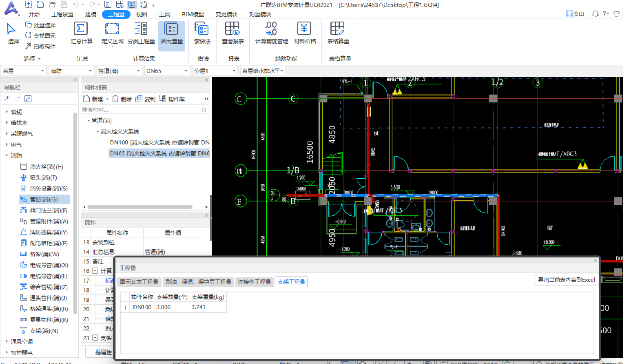
Task: Open the 变更模块 ribbon tab
Action: coord(226,14)
